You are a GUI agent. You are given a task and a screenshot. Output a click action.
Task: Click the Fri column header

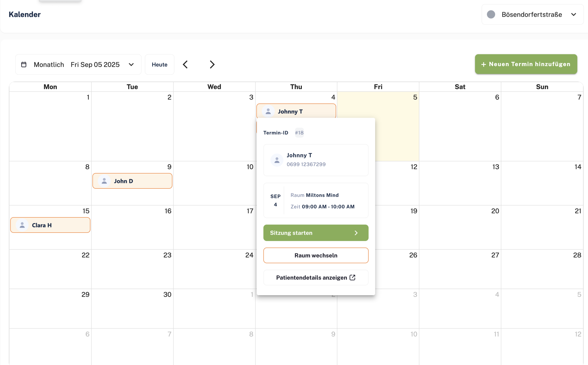click(x=378, y=87)
